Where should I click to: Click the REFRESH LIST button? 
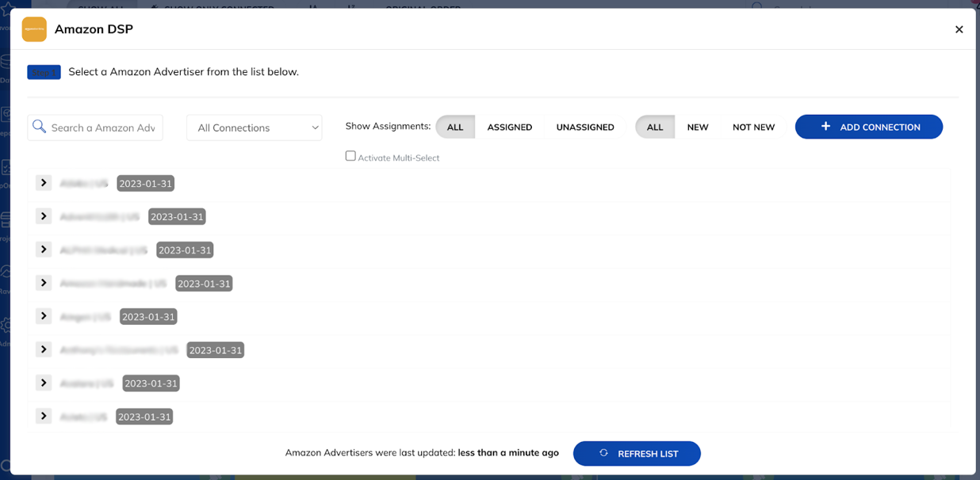pos(637,453)
